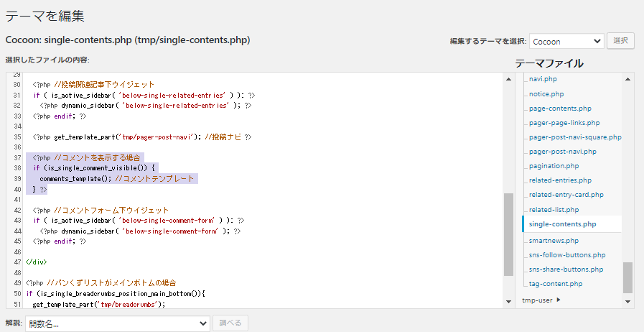This screenshot has height=332, width=644.
Task: Click the 調べる lookup button
Action: [x=230, y=323]
